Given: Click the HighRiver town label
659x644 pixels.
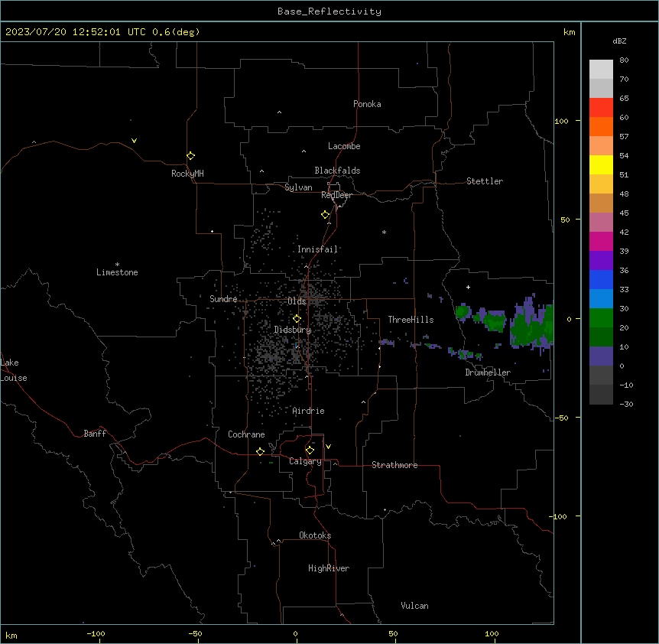Looking at the screenshot, I should point(329,568).
